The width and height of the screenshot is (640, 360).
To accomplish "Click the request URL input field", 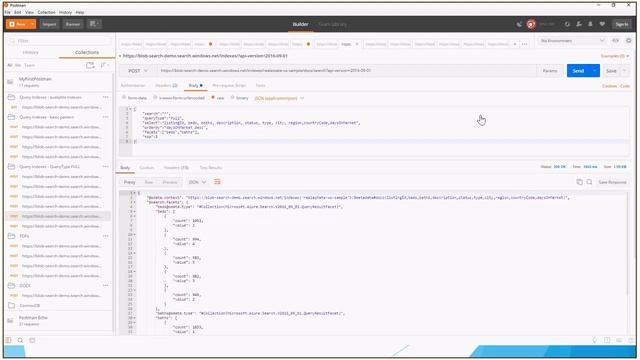I will tap(347, 71).
